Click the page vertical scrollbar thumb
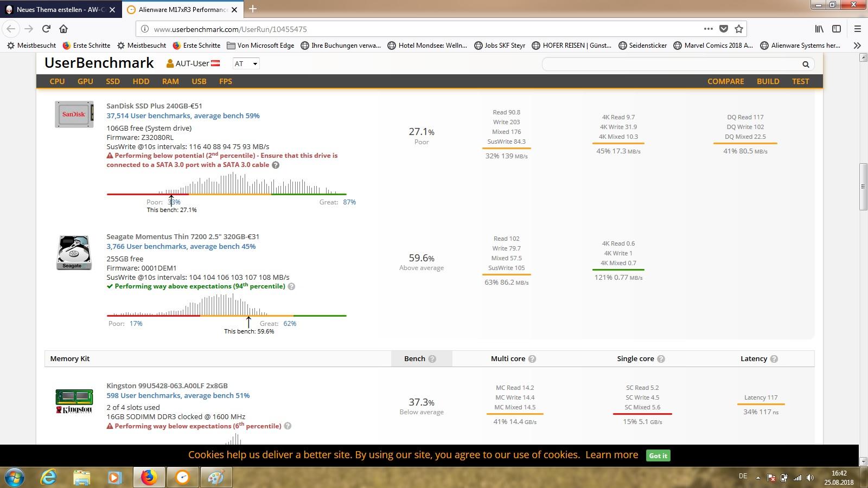Screen dimensions: 868x488 [x=863, y=186]
